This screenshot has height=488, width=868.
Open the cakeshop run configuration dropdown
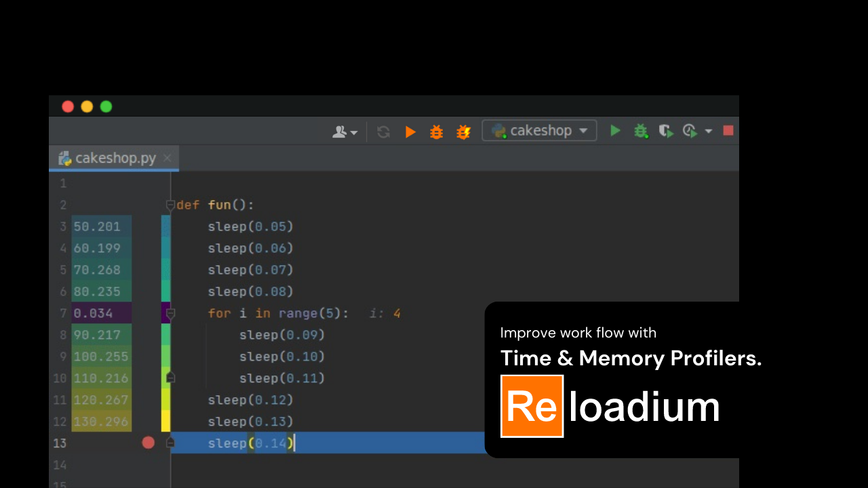point(540,131)
